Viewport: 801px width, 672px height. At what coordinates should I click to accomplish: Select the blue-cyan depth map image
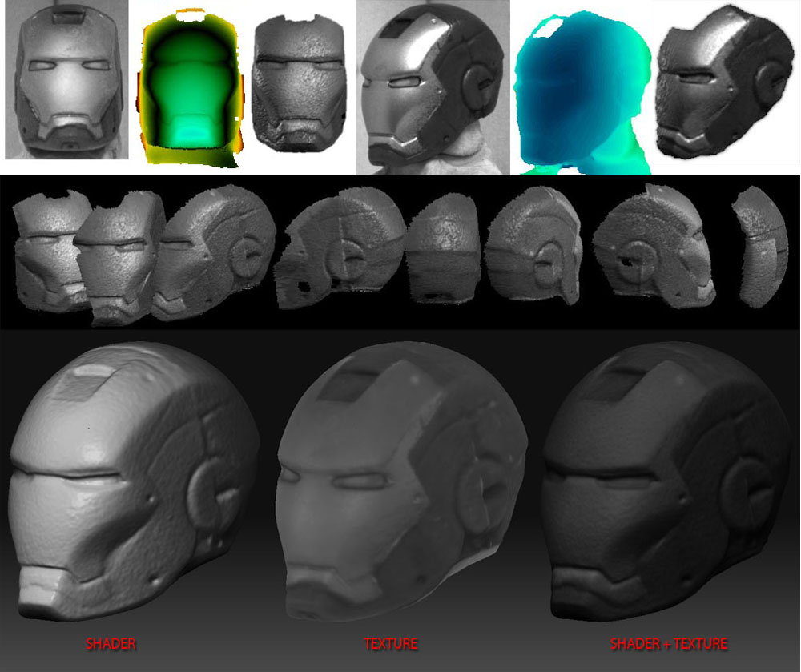click(582, 93)
